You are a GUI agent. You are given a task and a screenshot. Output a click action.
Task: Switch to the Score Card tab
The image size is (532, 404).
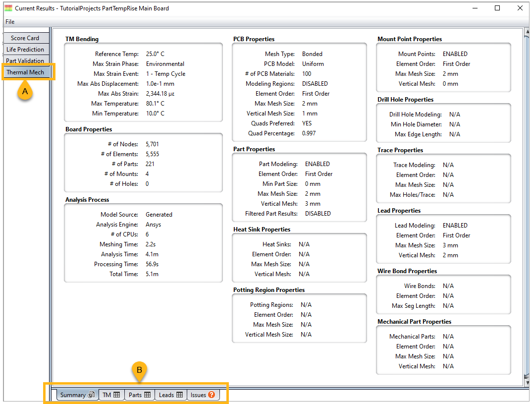click(25, 38)
